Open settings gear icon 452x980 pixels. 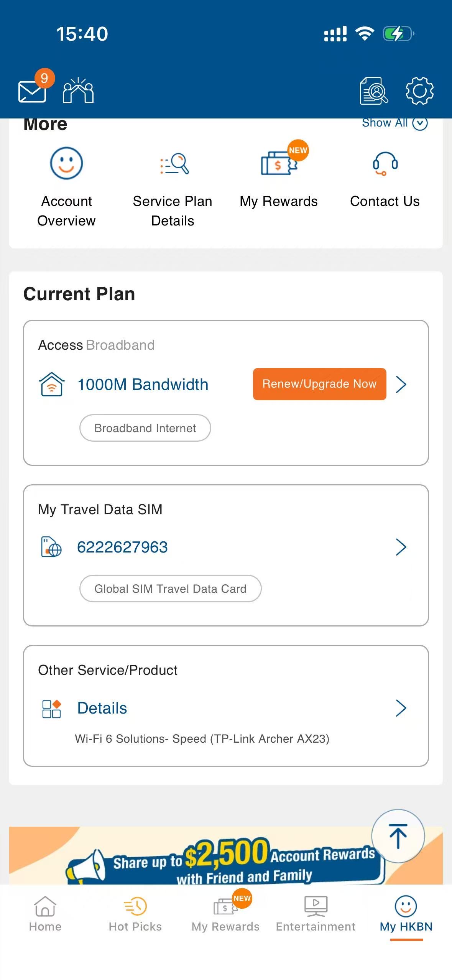click(419, 91)
